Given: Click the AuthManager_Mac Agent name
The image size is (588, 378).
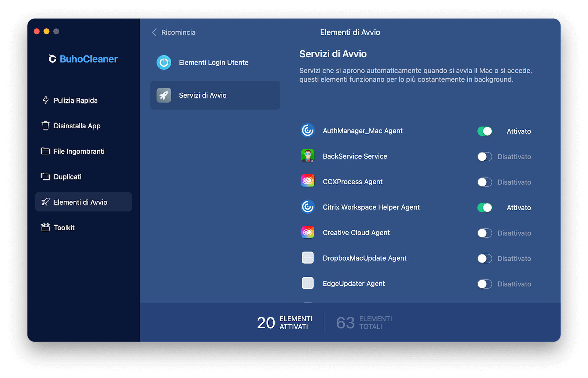Looking at the screenshot, I should click(363, 131).
